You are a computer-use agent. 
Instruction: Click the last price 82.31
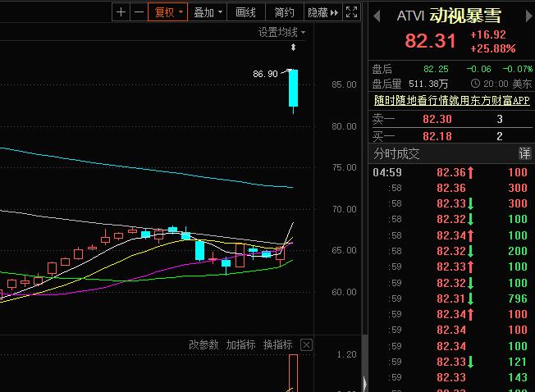430,41
